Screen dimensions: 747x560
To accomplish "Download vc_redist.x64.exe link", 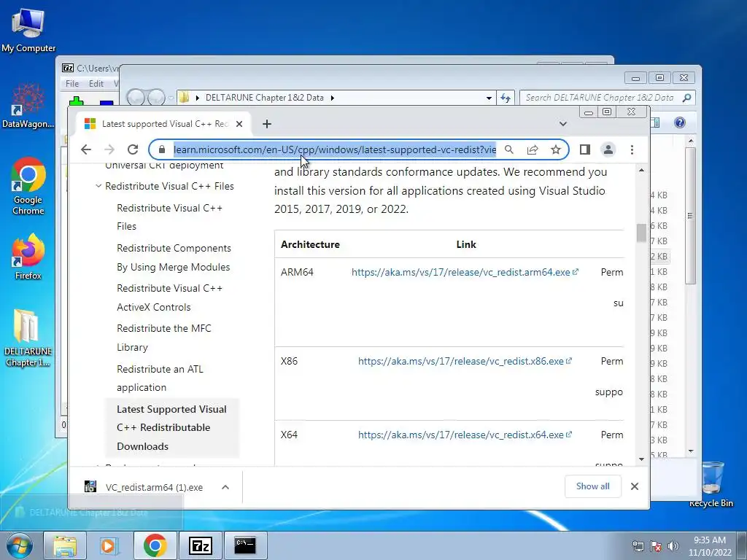I will [x=465, y=435].
